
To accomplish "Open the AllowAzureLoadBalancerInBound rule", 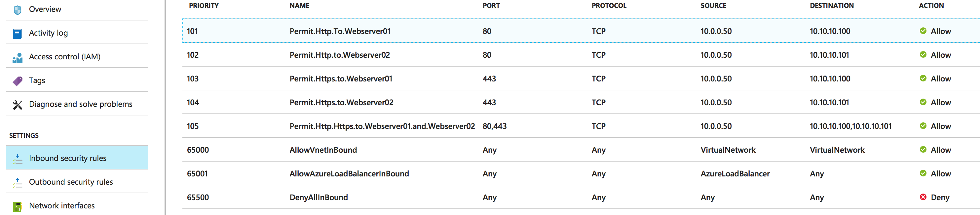I will click(349, 173).
